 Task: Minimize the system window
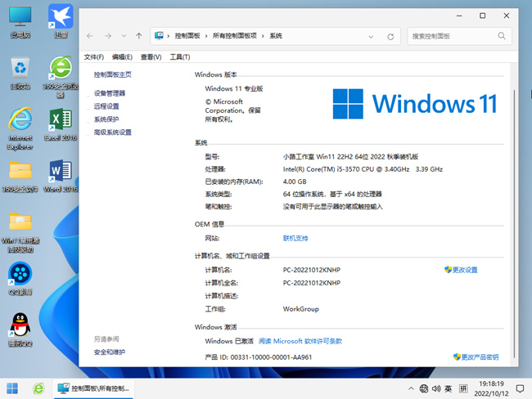[x=459, y=16]
